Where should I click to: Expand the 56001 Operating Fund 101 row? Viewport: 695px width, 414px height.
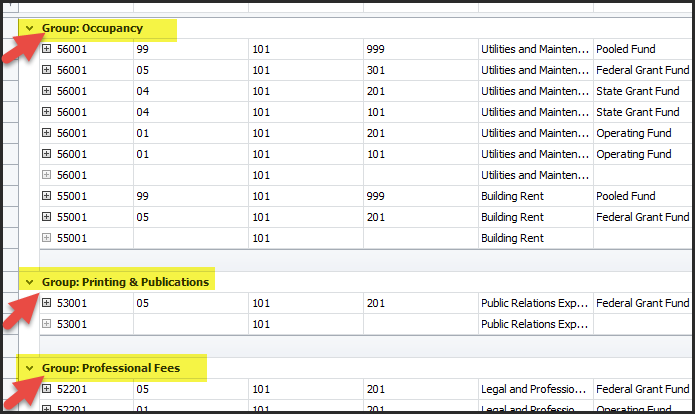pyautogui.click(x=46, y=154)
